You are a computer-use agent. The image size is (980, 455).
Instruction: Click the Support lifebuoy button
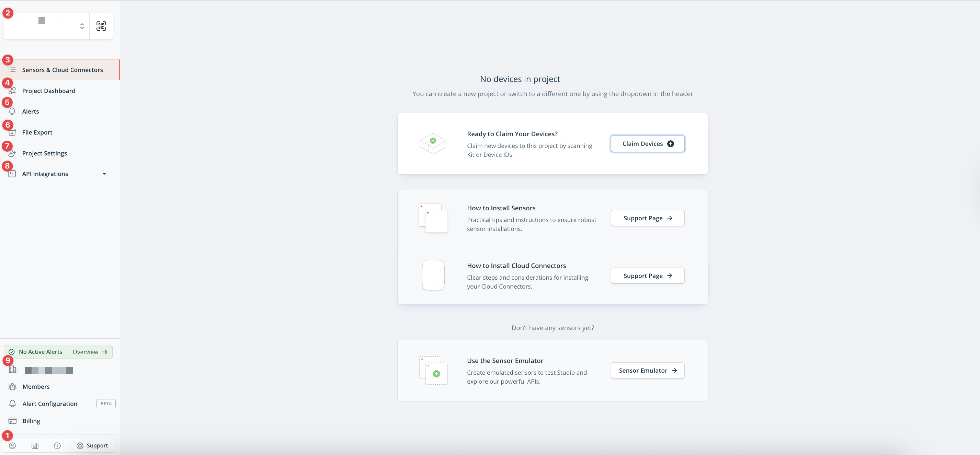tap(92, 445)
